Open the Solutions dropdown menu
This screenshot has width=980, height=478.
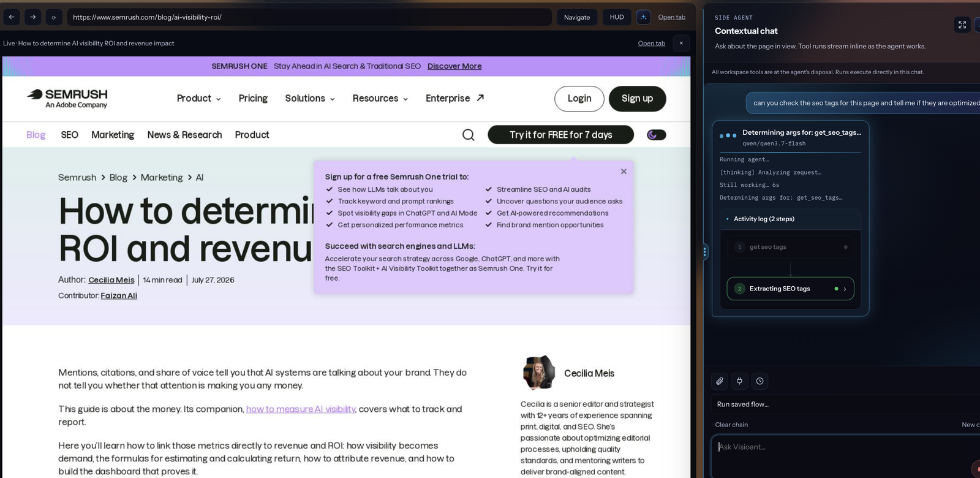pos(310,99)
